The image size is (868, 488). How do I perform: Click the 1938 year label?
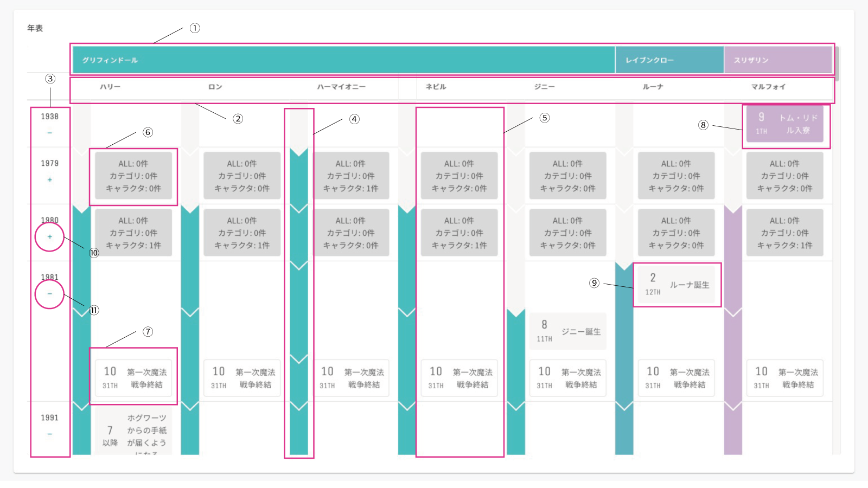click(49, 117)
